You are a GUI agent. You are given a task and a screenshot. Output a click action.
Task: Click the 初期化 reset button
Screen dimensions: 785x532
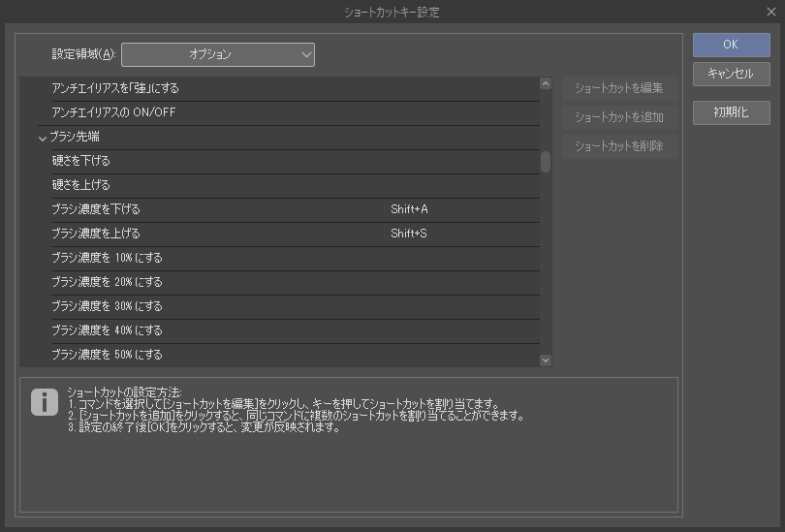click(731, 112)
